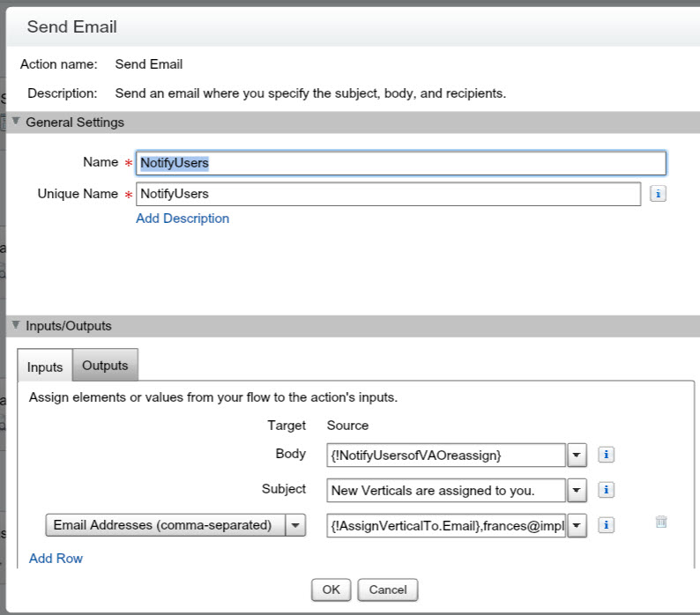Delete the Email Addresses row with trash icon
The height and width of the screenshot is (615, 700).
point(661,522)
